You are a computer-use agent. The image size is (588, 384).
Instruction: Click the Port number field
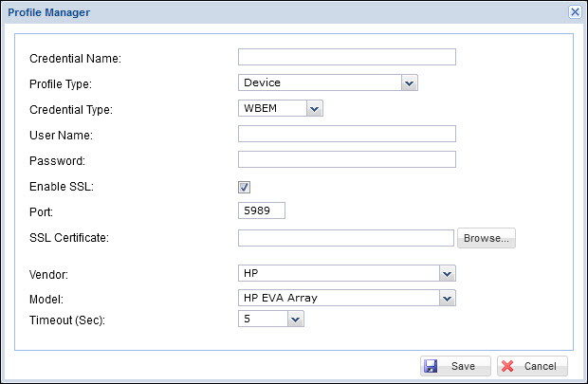[x=261, y=210]
